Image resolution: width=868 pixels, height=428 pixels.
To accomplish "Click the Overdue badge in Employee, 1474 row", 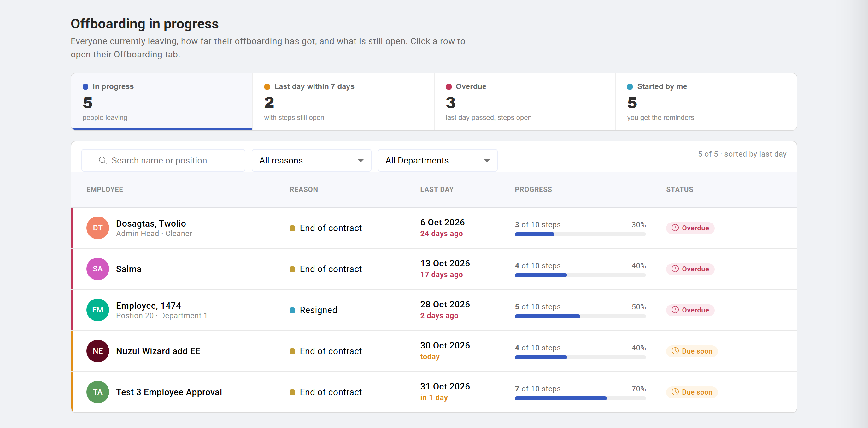I will (x=690, y=310).
